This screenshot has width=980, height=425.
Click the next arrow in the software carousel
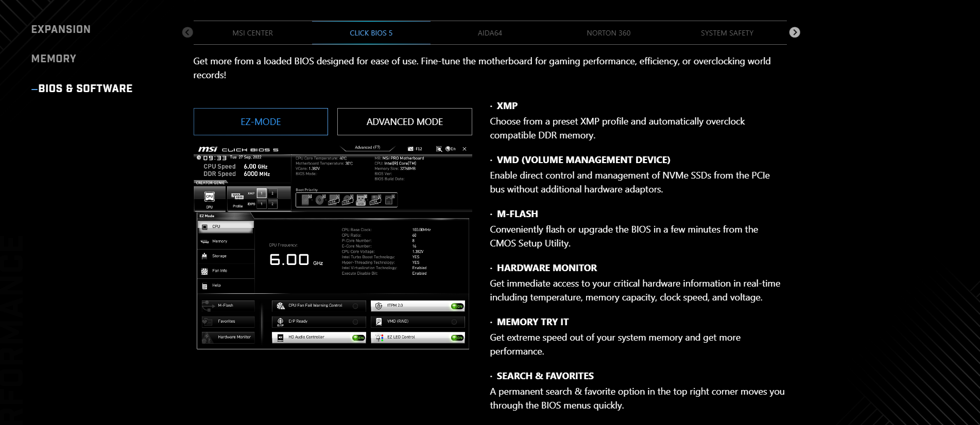[x=795, y=32]
